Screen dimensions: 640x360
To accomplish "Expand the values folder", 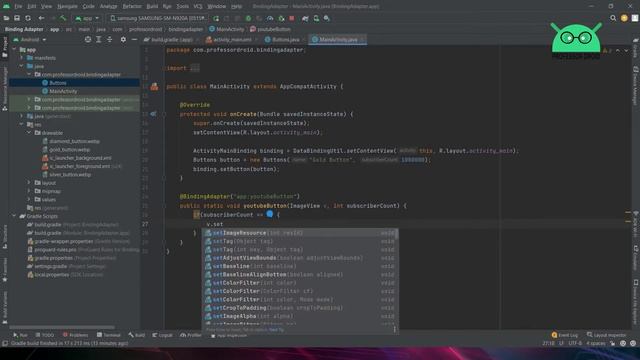I will tap(29, 200).
